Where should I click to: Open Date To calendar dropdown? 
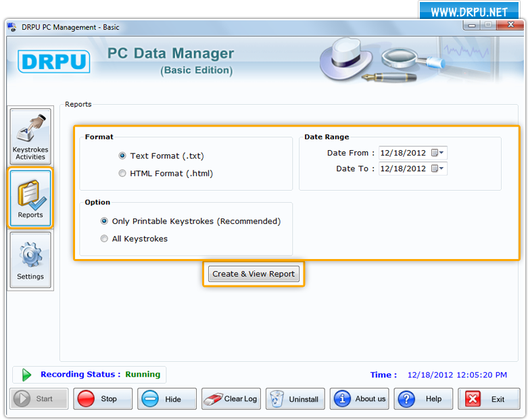[x=438, y=168]
